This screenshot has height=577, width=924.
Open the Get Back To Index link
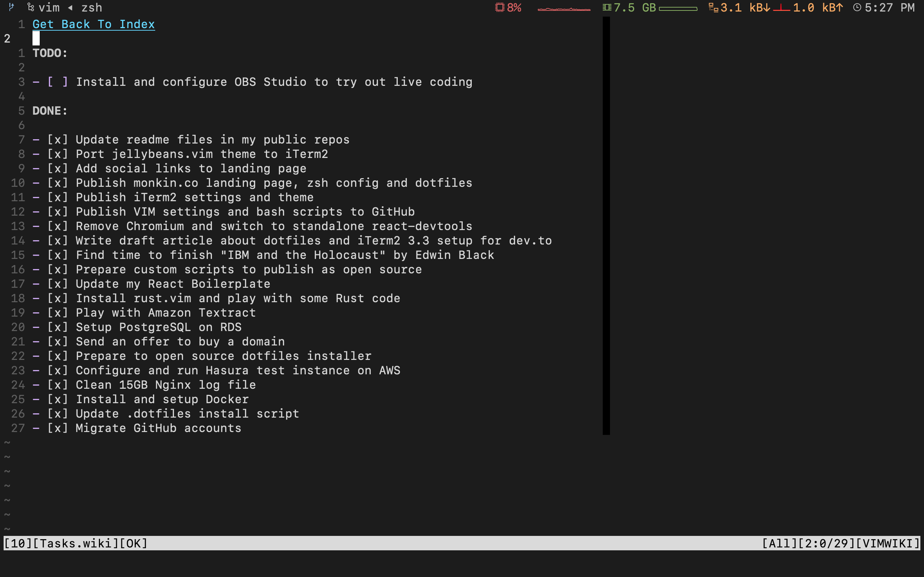tap(93, 24)
